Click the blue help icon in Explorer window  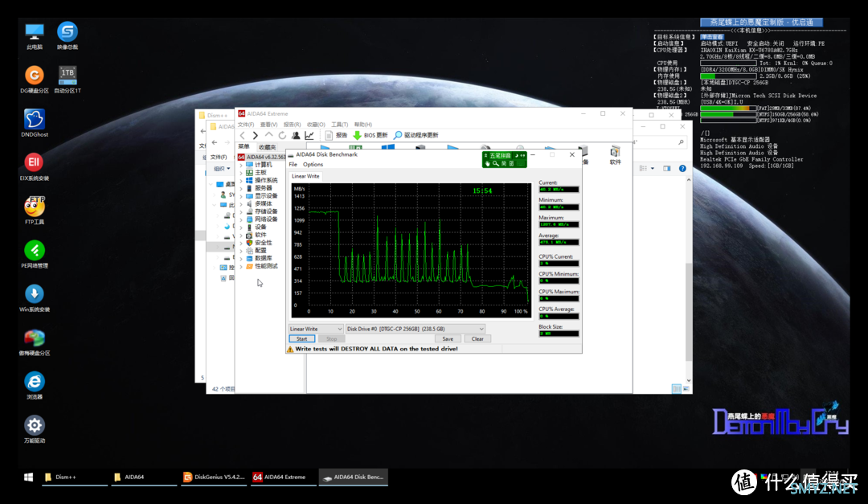[x=682, y=168]
